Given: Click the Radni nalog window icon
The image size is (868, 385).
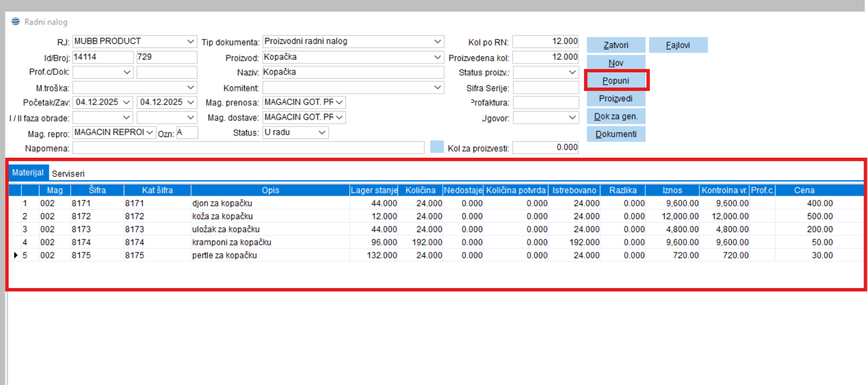Looking at the screenshot, I should 16,22.
